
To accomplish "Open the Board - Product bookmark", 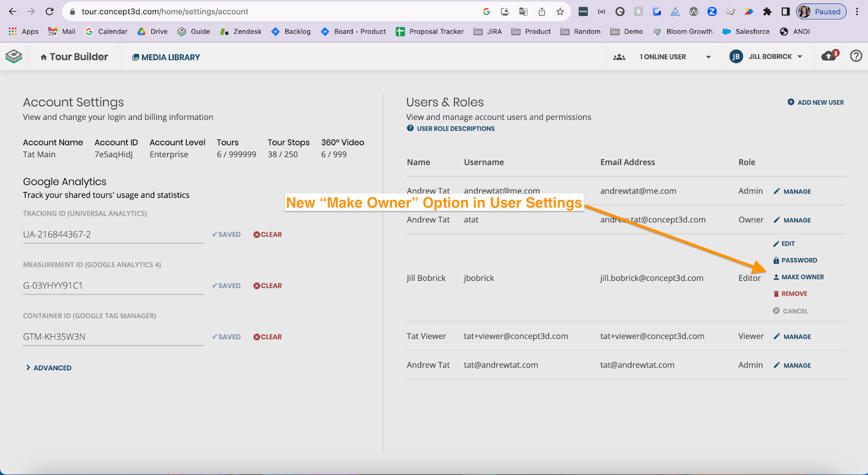I will [x=353, y=31].
